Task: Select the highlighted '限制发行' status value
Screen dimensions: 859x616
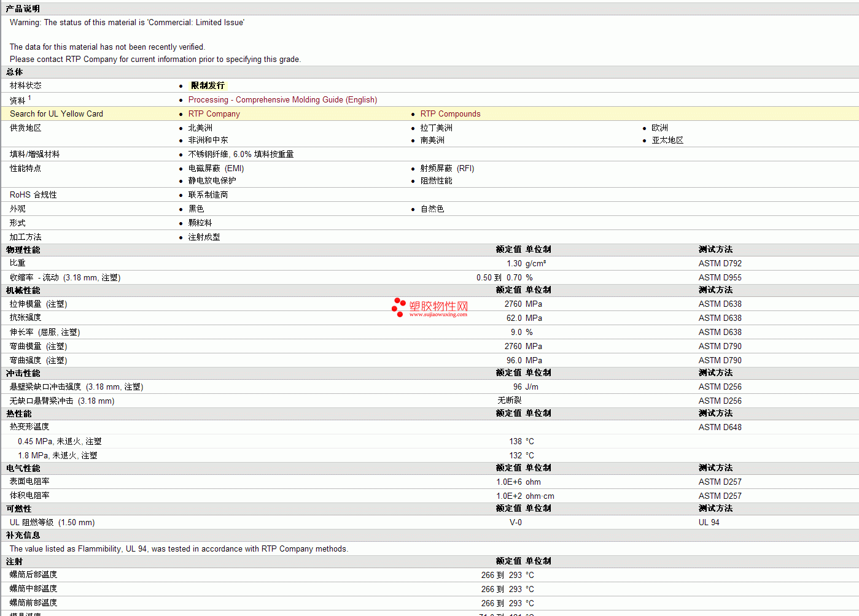Action: [x=208, y=86]
